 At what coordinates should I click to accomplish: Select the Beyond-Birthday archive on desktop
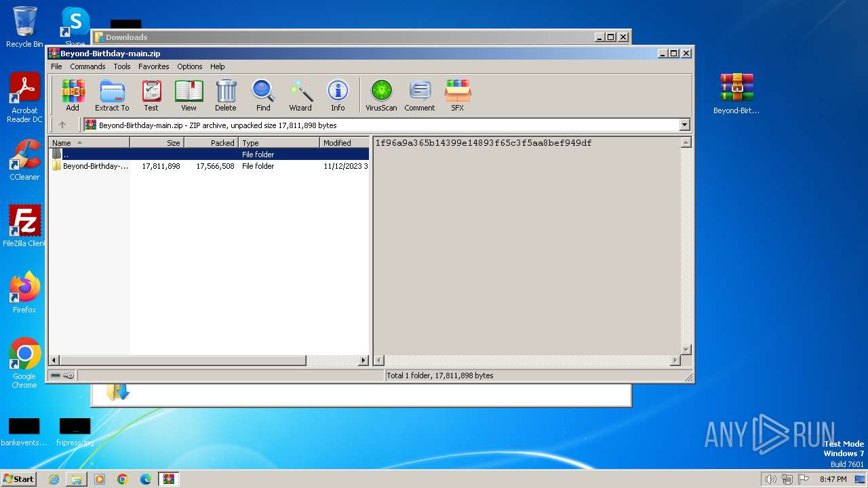point(736,94)
